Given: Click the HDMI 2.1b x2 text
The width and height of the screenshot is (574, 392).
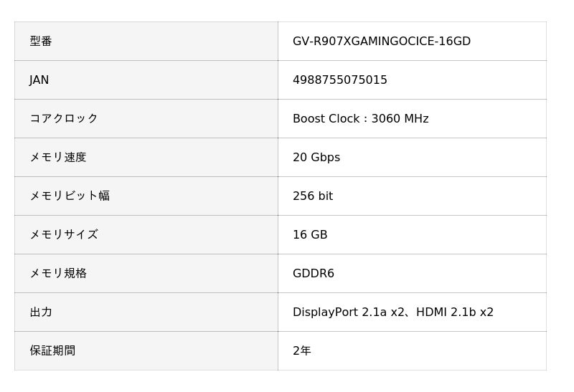Looking at the screenshot, I should [455, 312].
